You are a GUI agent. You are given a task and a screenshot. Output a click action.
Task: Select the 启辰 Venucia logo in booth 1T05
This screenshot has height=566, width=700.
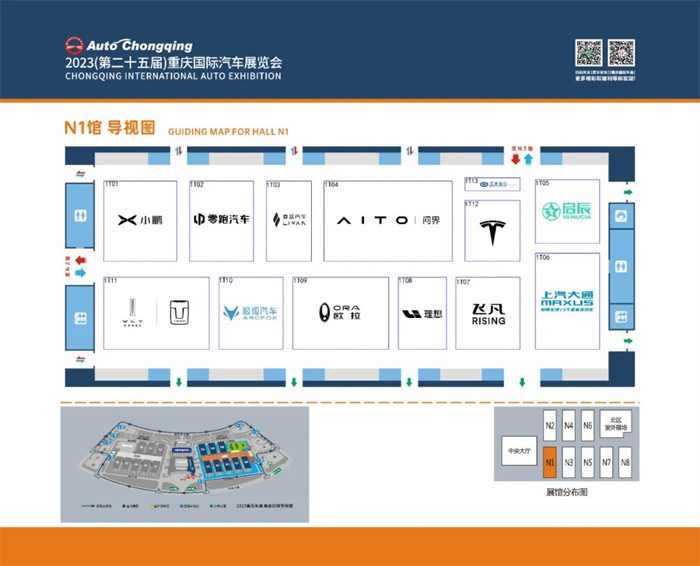(567, 211)
